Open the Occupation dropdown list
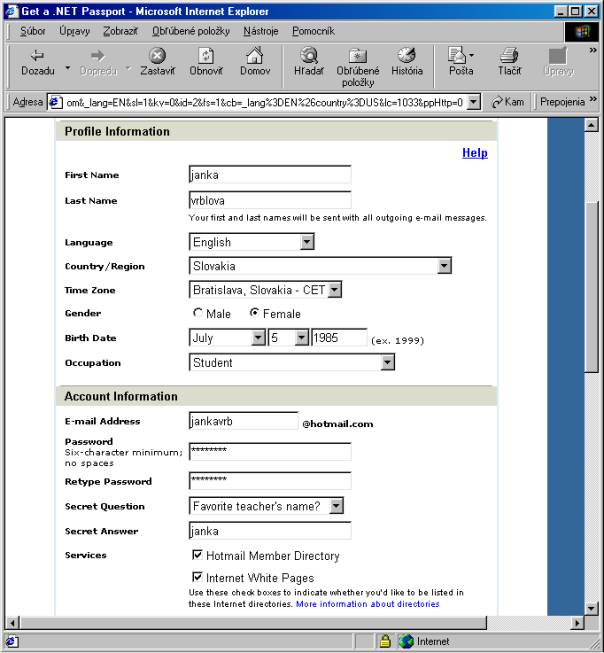The image size is (604, 653). point(388,363)
